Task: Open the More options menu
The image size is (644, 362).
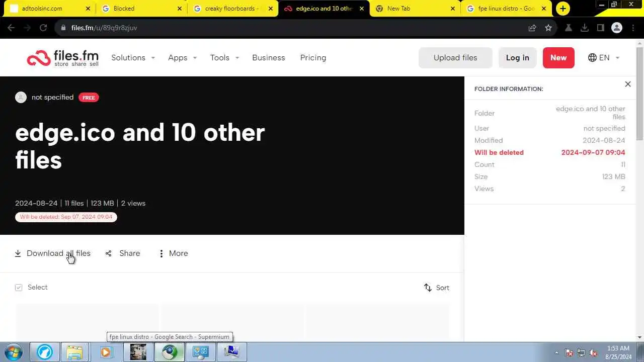Action: coord(173,253)
